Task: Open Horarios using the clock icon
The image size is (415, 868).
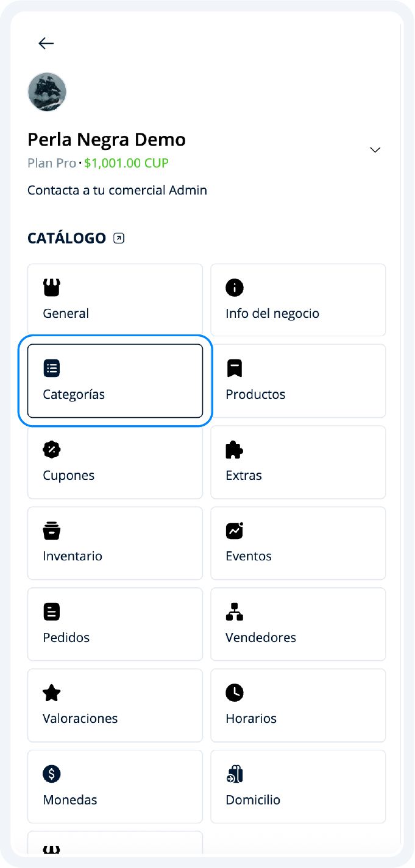Action: click(x=235, y=693)
